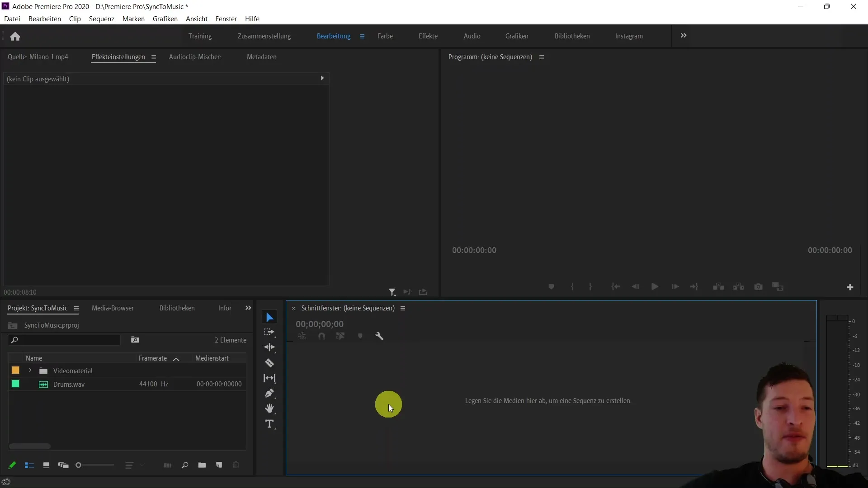Open the Media-Browser tab
868x488 pixels.
pos(113,308)
